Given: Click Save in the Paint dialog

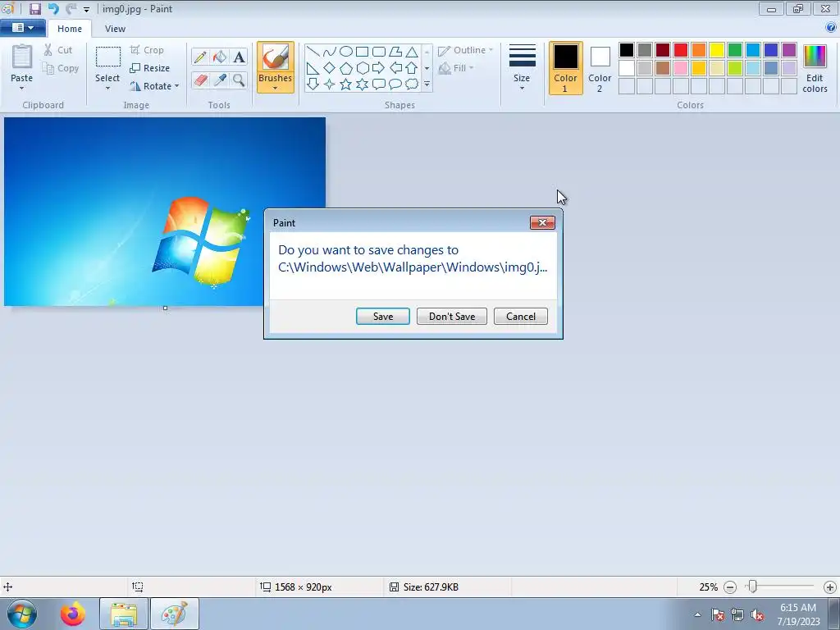Looking at the screenshot, I should (x=383, y=316).
